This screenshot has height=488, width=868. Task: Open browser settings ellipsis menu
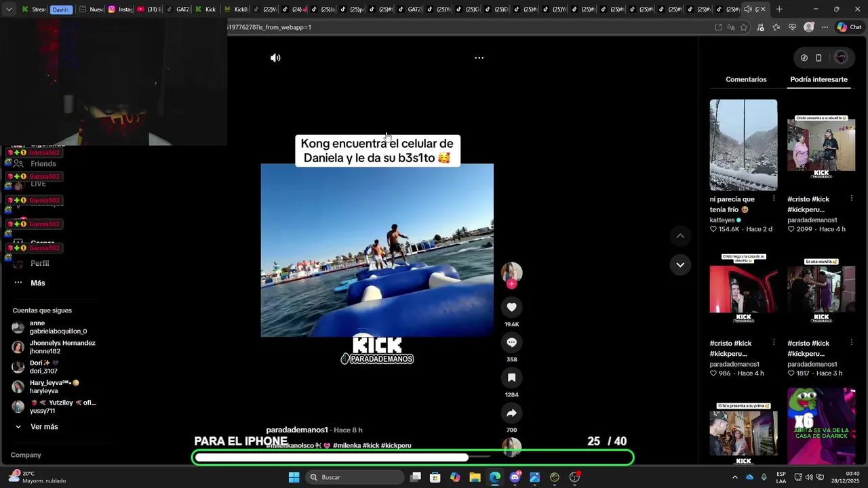click(x=825, y=27)
